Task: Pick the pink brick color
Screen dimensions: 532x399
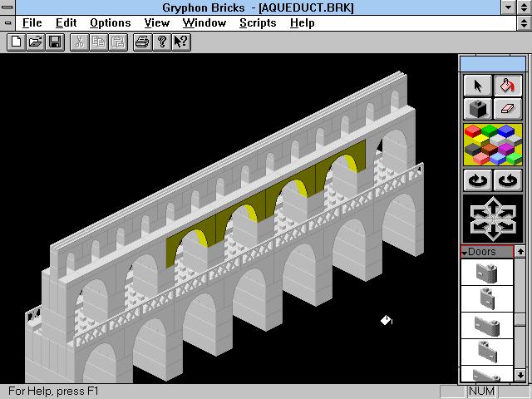Action: [x=480, y=159]
